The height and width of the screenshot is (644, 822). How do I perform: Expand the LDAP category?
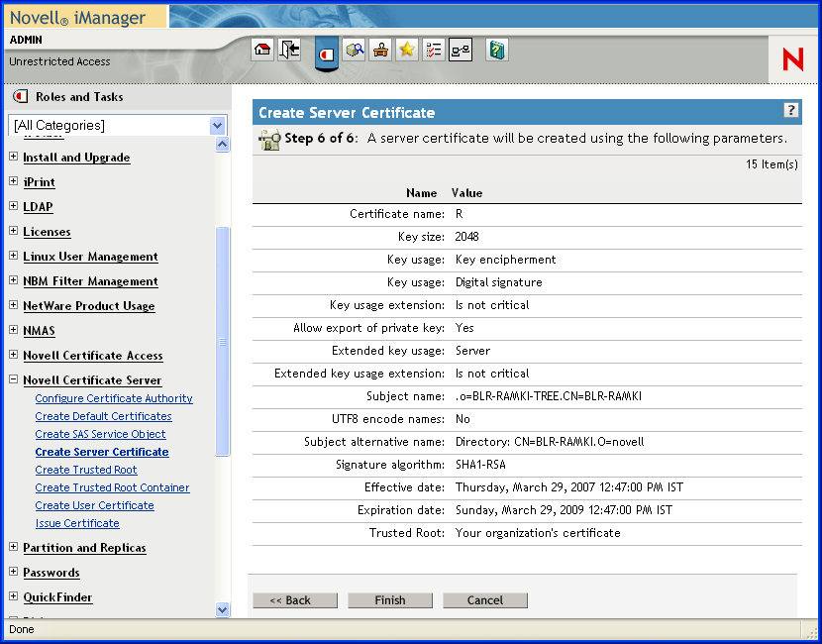14,207
